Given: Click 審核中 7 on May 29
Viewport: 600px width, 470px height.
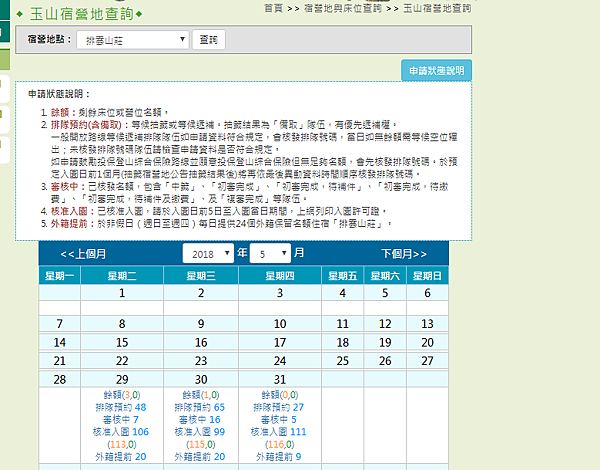Looking at the screenshot, I should 121,419.
